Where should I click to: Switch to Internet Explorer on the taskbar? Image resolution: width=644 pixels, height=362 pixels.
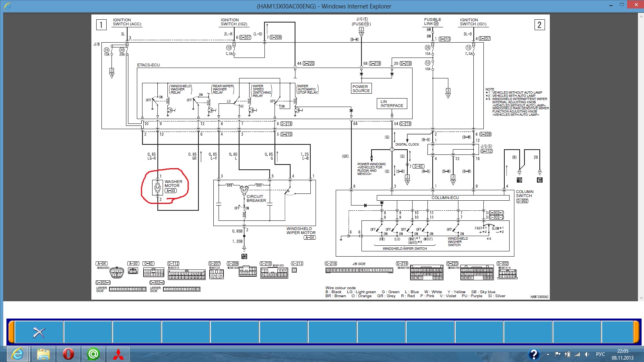click(x=18, y=354)
